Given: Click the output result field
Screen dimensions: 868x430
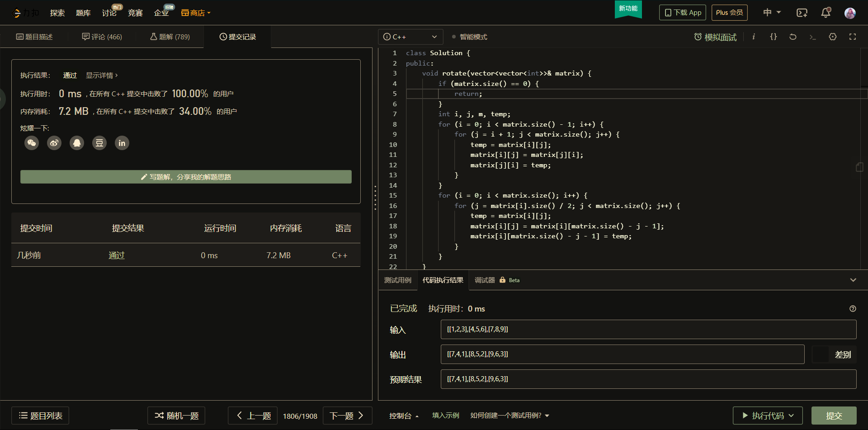Looking at the screenshot, I should tap(623, 354).
